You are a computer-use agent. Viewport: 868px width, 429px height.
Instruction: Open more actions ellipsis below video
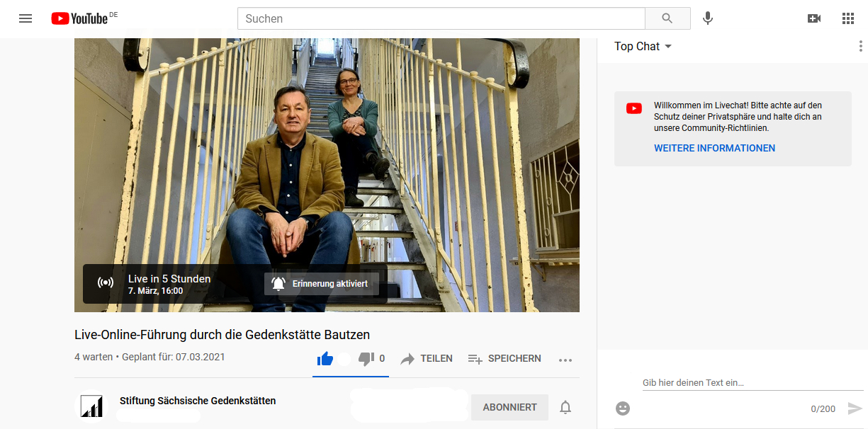(565, 360)
